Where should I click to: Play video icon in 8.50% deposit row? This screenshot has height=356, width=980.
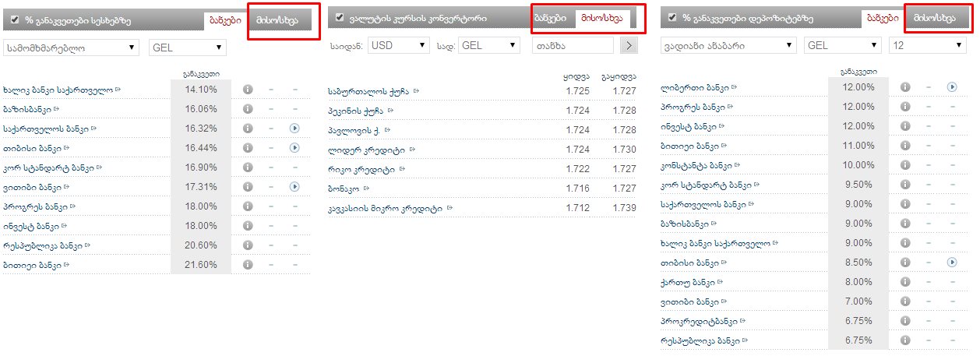click(x=952, y=263)
